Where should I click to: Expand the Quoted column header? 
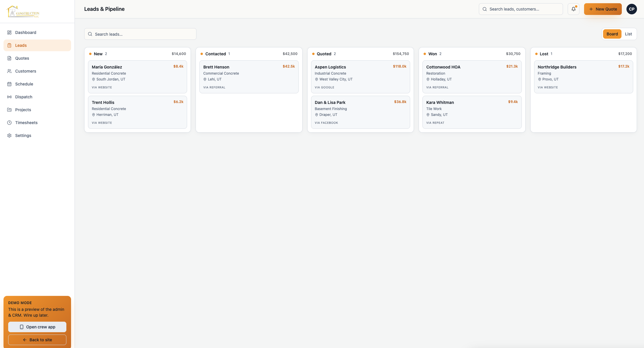(324, 54)
